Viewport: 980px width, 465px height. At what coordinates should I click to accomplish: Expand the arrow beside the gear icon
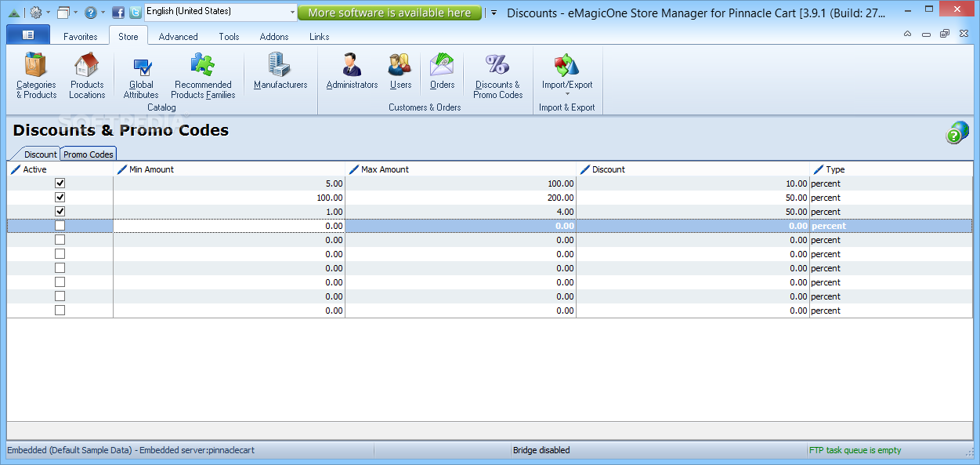tap(49, 13)
